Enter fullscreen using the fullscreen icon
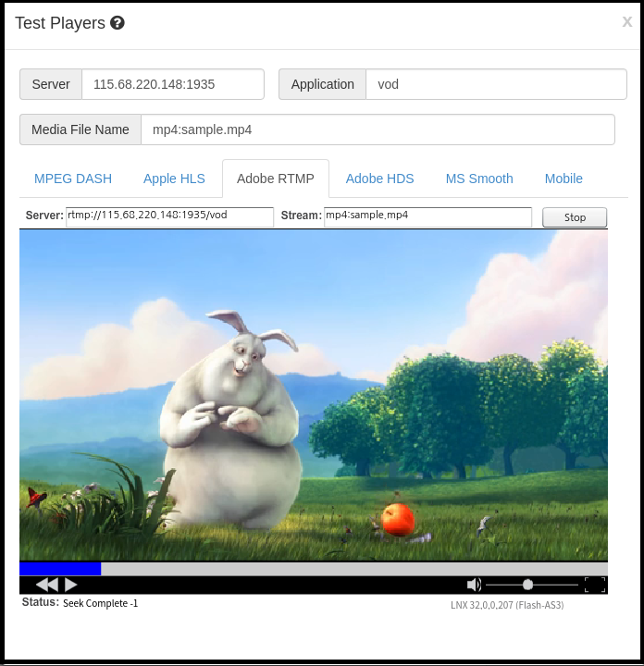 595,585
